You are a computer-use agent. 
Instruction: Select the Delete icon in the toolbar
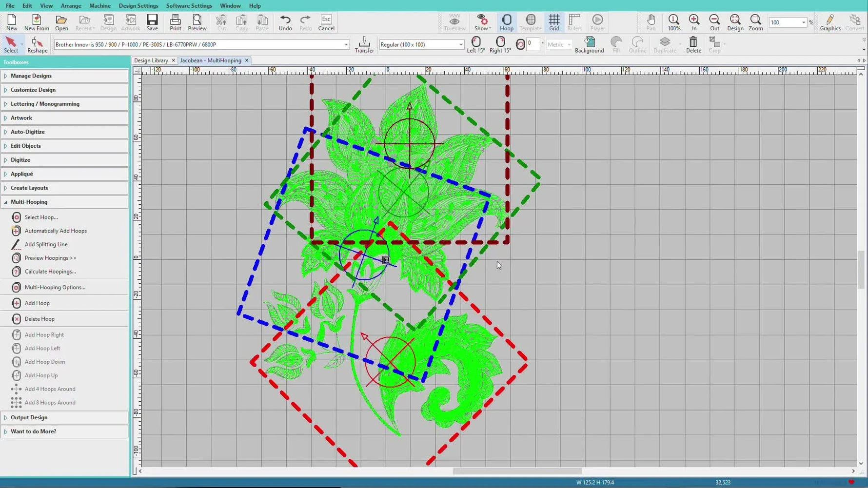[x=693, y=44]
